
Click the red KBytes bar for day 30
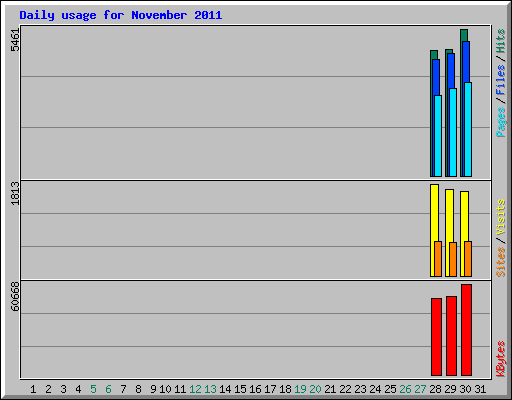[467, 330]
